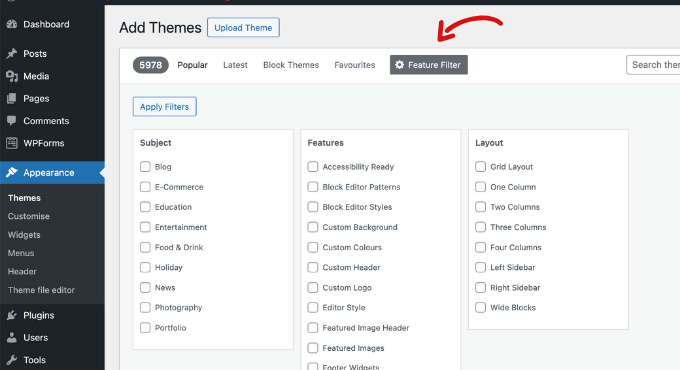
Task: Select the One Column layout checkbox
Action: [481, 187]
